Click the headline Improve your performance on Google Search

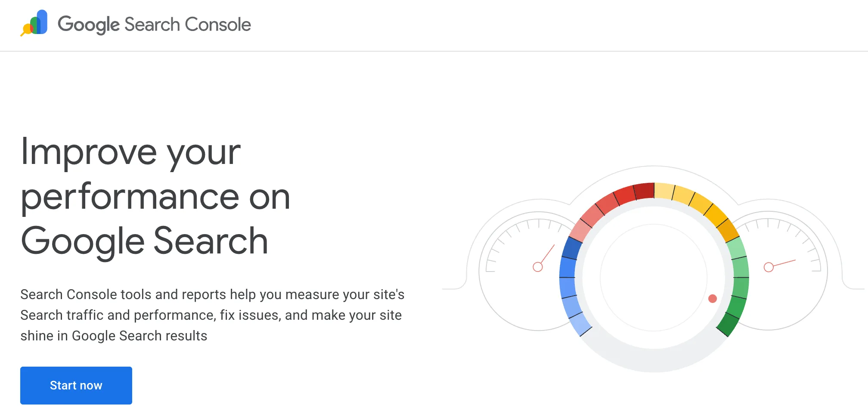pyautogui.click(x=155, y=196)
